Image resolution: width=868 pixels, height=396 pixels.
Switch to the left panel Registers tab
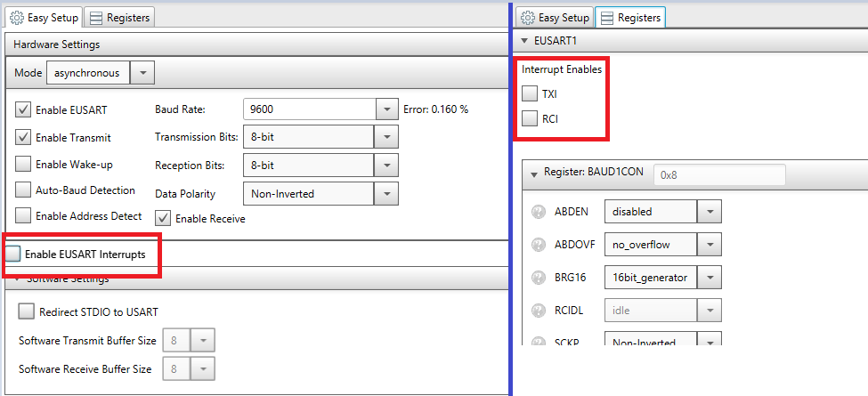[x=119, y=18]
